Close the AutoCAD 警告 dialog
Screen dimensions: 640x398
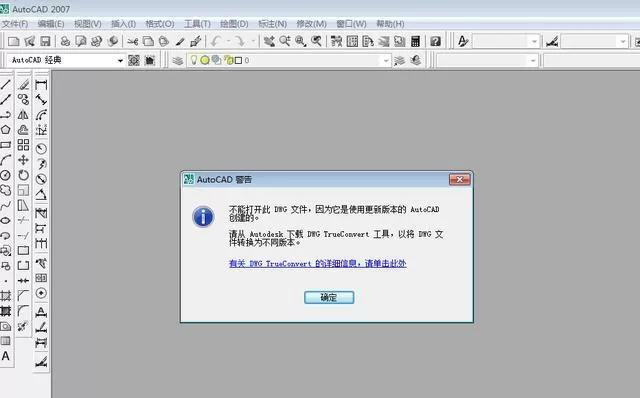(460, 179)
